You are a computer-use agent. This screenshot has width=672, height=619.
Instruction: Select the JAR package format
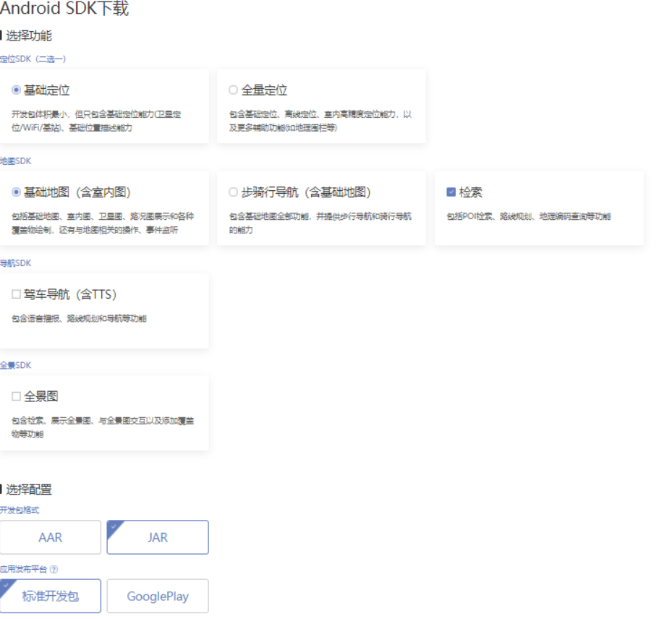point(158,537)
